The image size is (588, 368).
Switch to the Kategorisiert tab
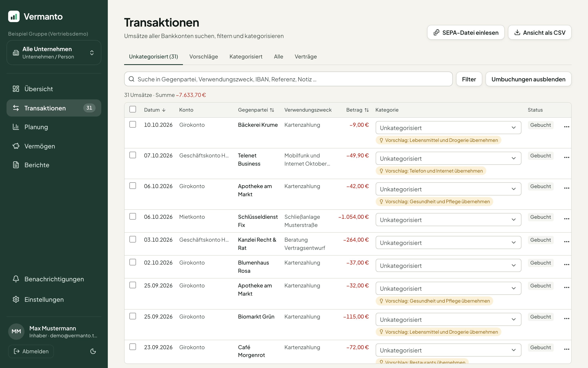click(246, 57)
